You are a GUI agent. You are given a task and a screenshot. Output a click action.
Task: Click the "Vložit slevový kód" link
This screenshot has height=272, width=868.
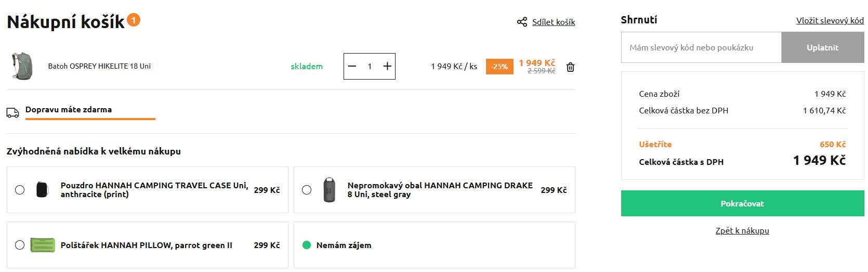coord(830,20)
